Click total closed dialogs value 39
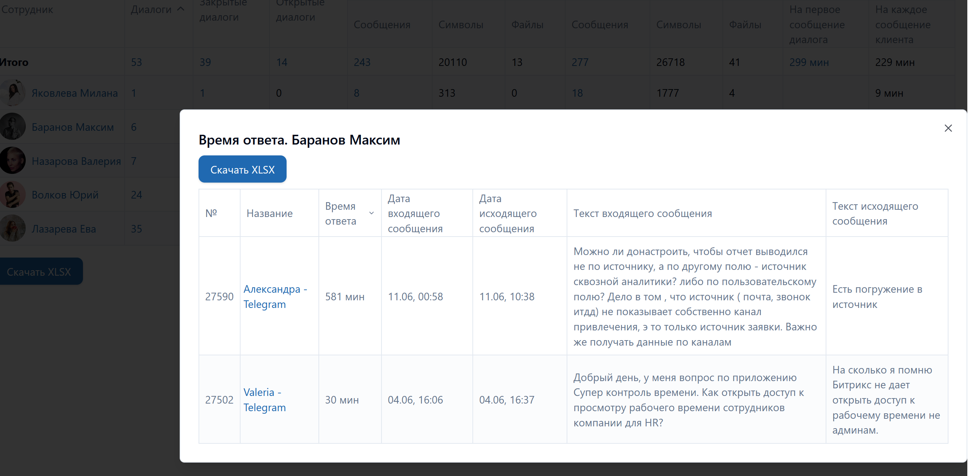Screen dimensions: 980x476 [205, 62]
